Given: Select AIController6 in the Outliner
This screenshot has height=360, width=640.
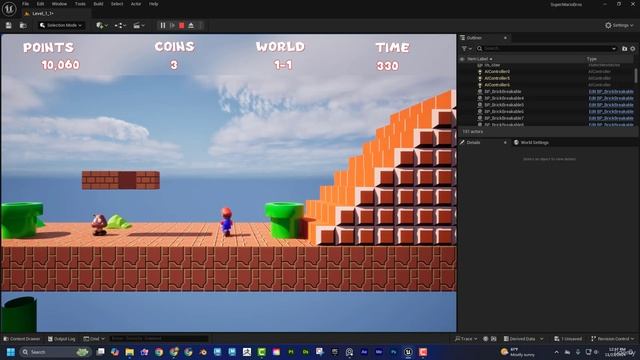Looking at the screenshot, I should [496, 84].
